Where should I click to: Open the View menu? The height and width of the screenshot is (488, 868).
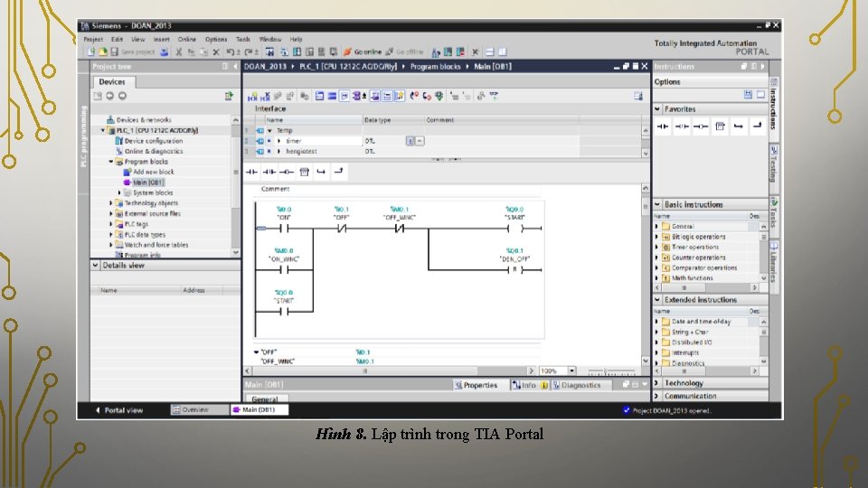coord(137,39)
